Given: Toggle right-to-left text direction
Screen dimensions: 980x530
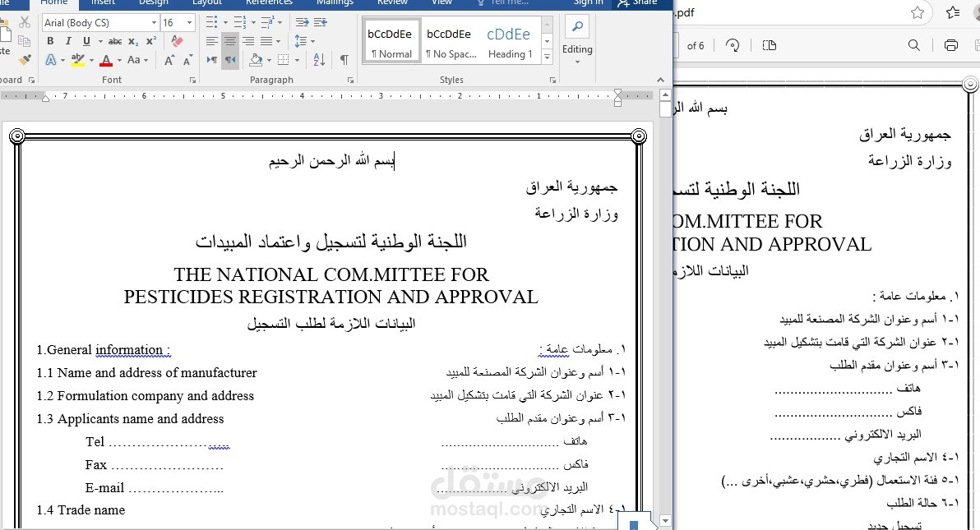Looking at the screenshot, I should [x=230, y=60].
